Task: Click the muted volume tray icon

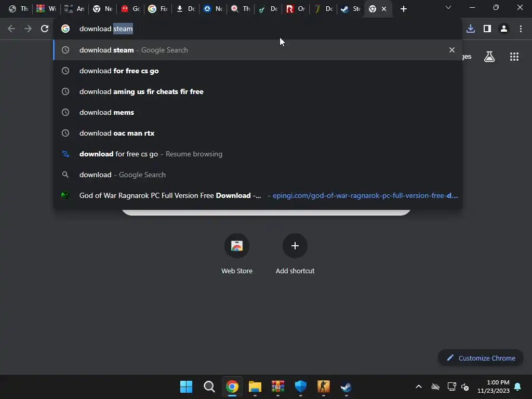Action: [x=465, y=387]
